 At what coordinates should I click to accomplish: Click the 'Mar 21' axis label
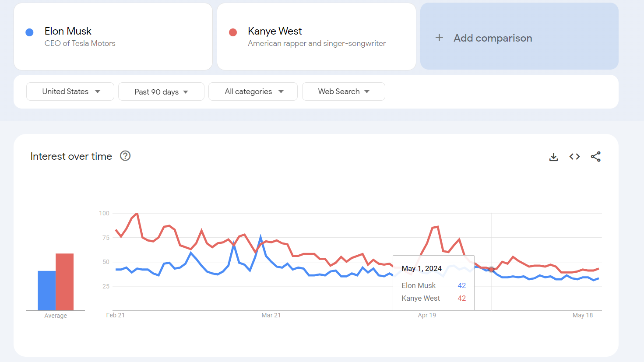click(271, 315)
